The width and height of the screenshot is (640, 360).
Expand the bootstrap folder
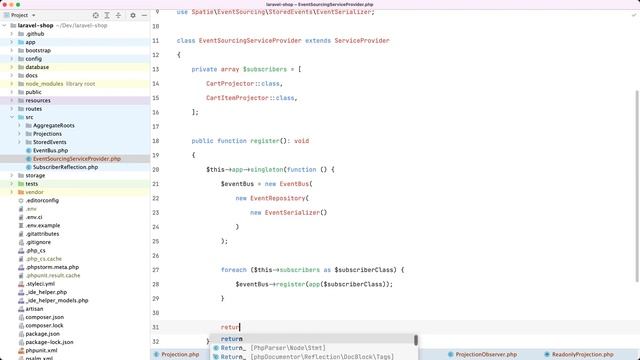12,51
